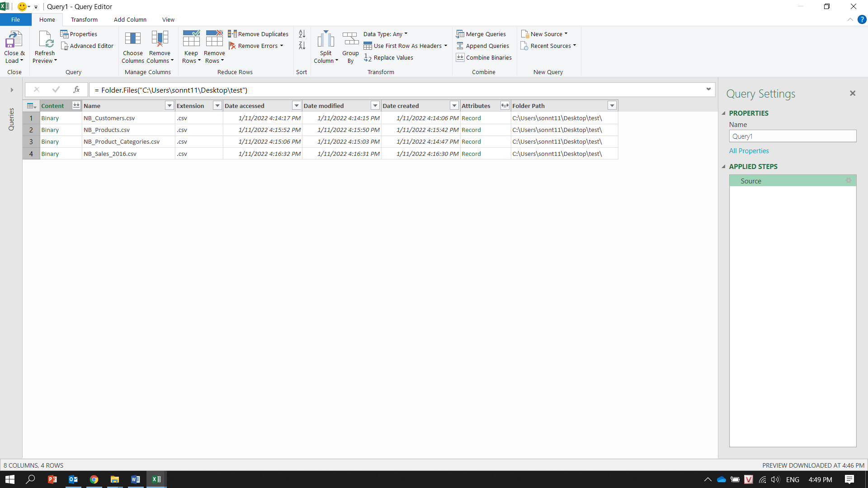Open the Add Column tab
The image size is (868, 488).
(x=130, y=20)
